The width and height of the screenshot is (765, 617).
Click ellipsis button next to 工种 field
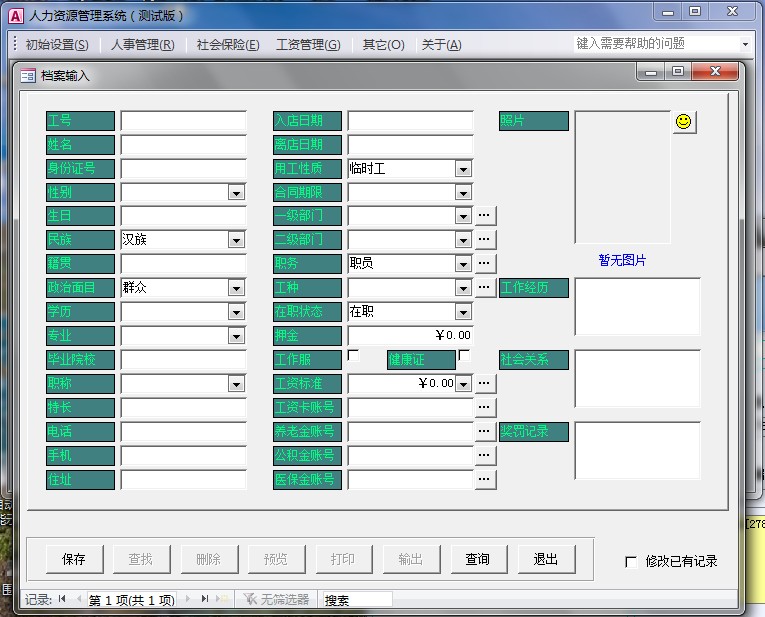point(485,288)
